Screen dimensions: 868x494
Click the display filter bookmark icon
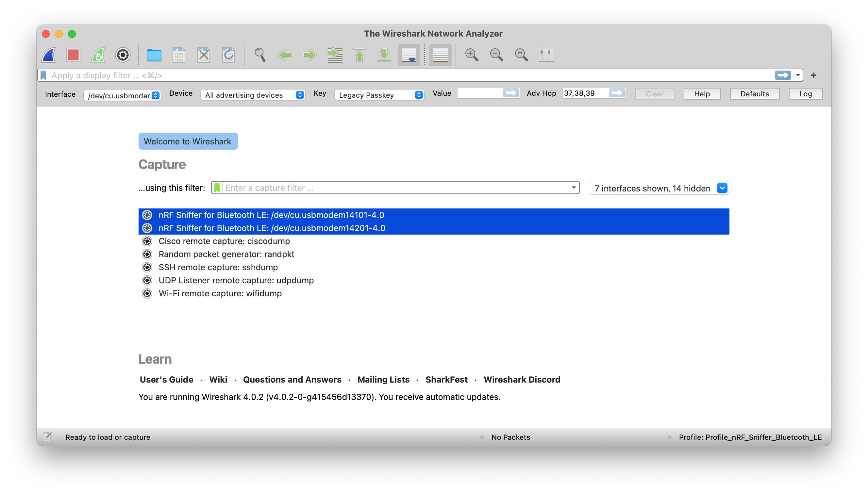43,75
